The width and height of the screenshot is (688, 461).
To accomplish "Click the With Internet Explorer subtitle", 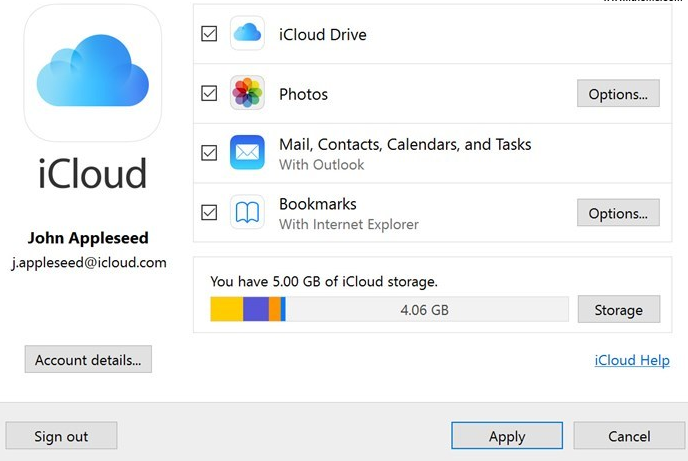I will (x=349, y=224).
